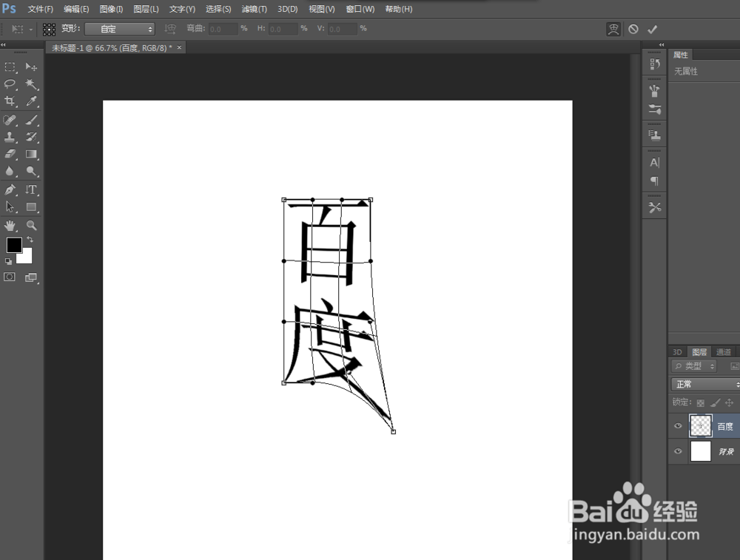Select the Vertical Type tool
This screenshot has height=560, width=740.
31,189
